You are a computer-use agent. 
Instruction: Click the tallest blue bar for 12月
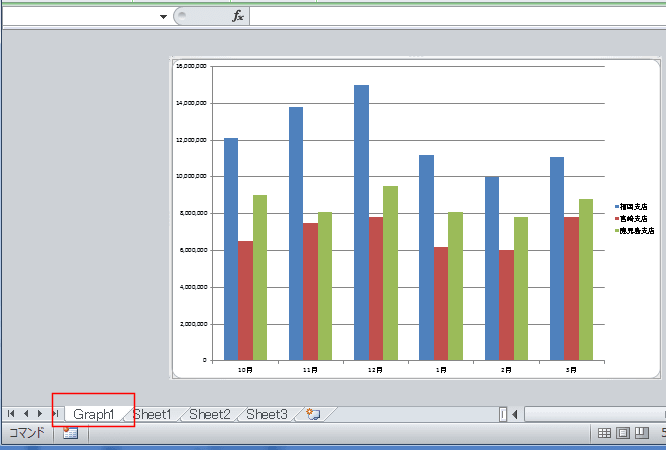(x=361, y=220)
